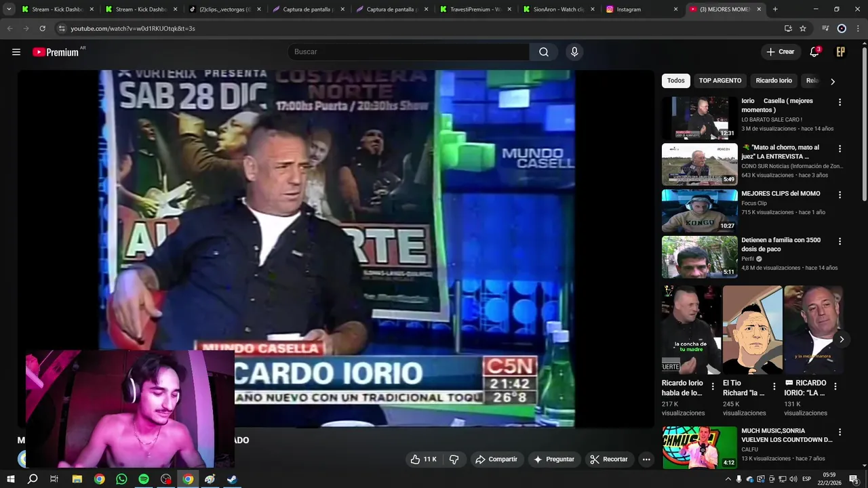
Task: Open Crear dropdown button
Action: click(780, 52)
